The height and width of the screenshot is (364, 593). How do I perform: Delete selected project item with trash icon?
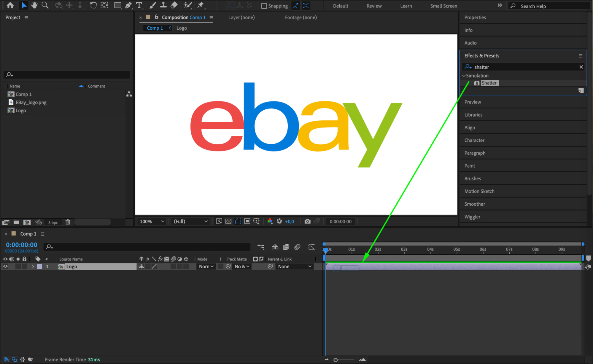coord(68,222)
